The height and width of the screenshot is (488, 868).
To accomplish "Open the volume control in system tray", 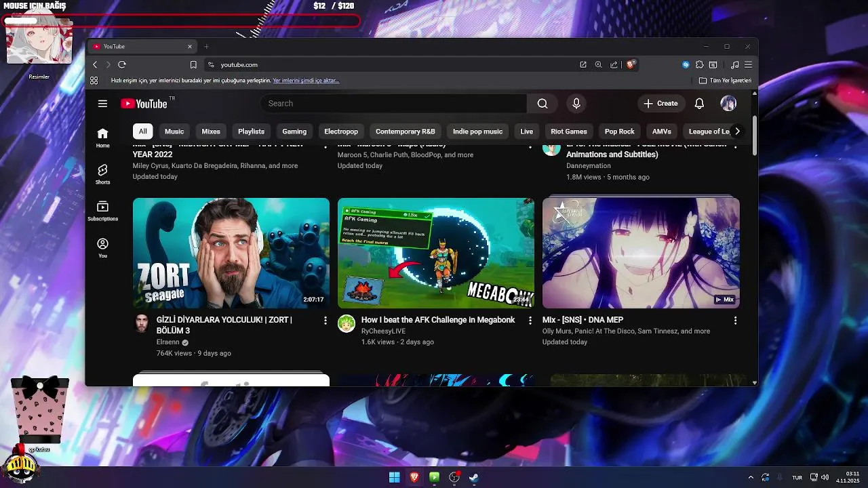I will (x=825, y=477).
